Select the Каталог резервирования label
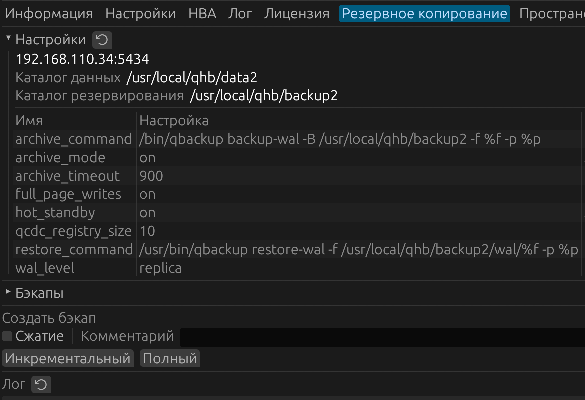Screen dimensions: 585x400 click(x=100, y=96)
